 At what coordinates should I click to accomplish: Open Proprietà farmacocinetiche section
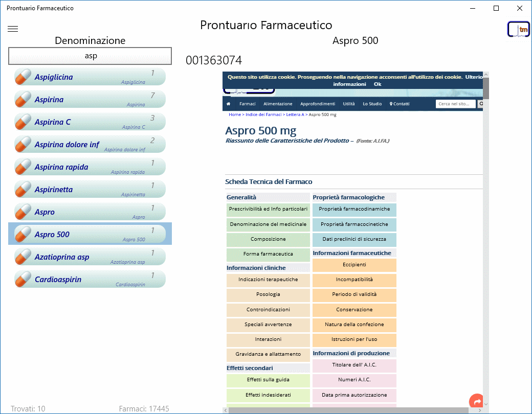pyautogui.click(x=354, y=224)
